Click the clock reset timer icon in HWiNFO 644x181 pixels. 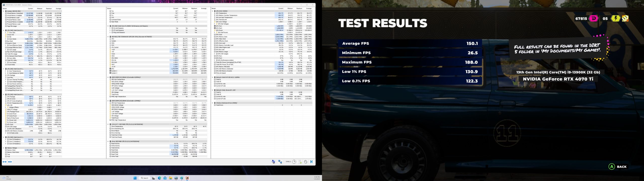click(x=294, y=162)
